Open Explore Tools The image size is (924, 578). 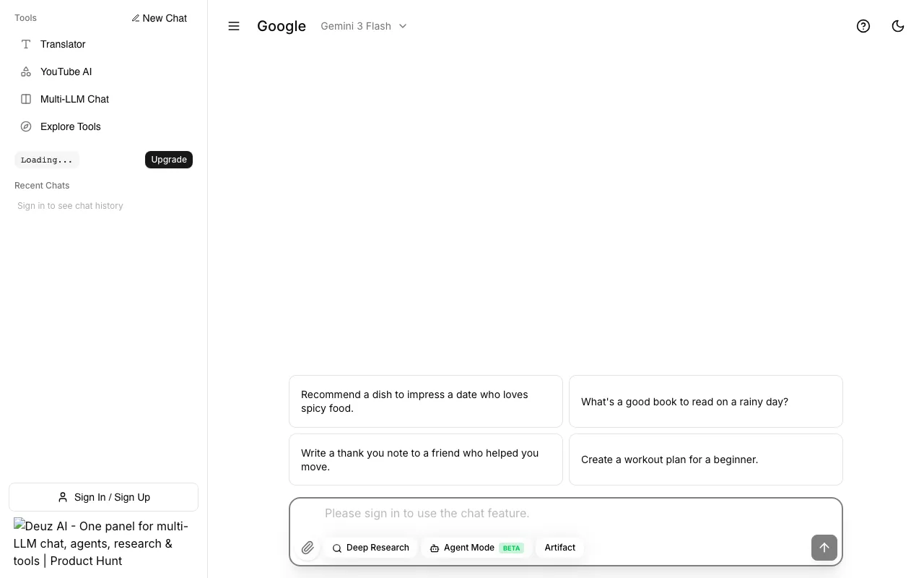pyautogui.click(x=103, y=126)
